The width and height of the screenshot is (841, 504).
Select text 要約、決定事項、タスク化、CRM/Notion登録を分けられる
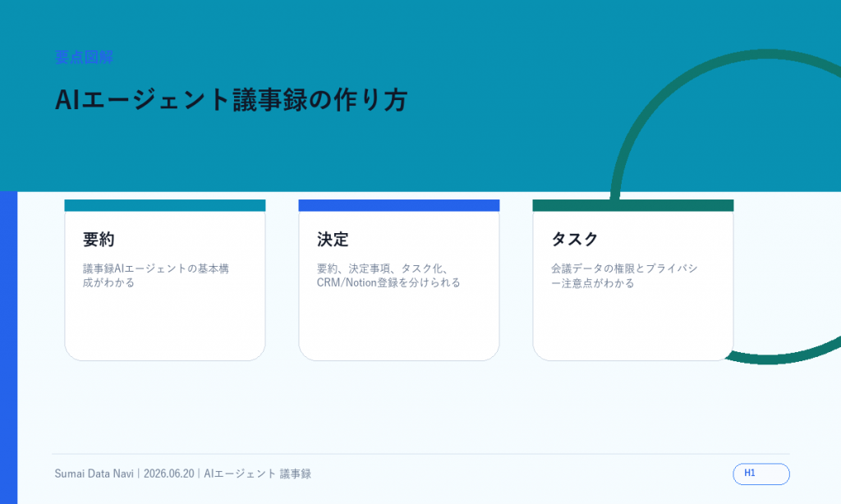pos(388,276)
